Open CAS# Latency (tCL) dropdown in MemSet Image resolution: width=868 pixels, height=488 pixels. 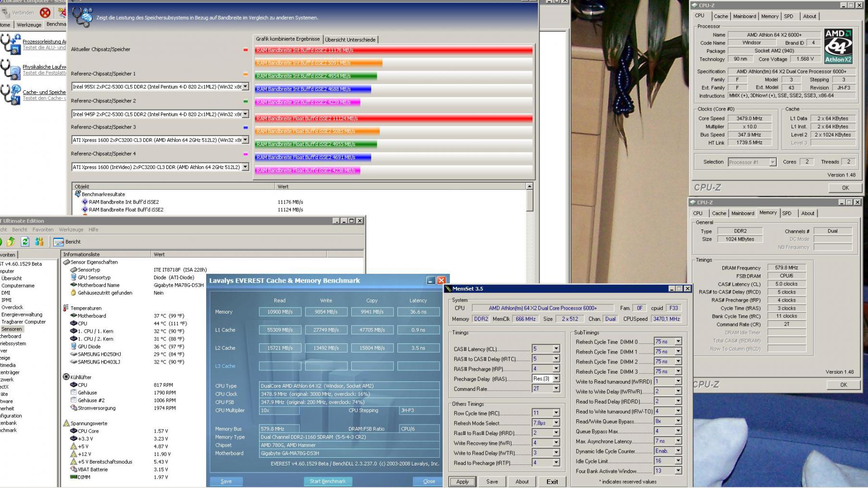point(556,349)
